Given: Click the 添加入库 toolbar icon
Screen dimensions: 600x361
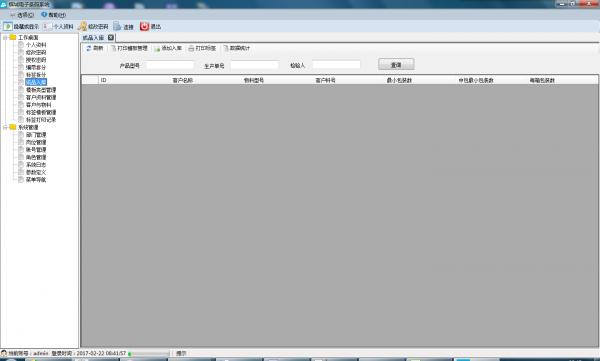Looking at the screenshot, I should click(157, 48).
